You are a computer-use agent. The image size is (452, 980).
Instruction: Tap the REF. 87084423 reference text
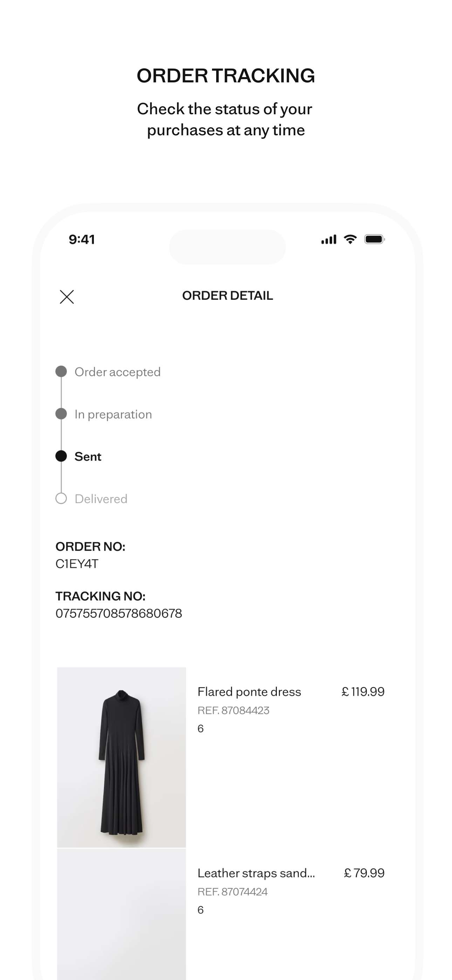(x=233, y=710)
